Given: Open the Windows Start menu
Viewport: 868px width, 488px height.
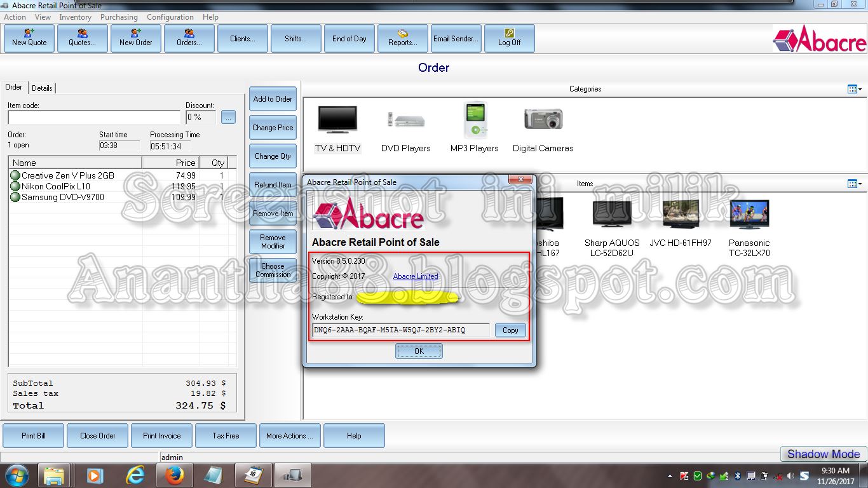Looking at the screenshot, I should pyautogui.click(x=16, y=475).
